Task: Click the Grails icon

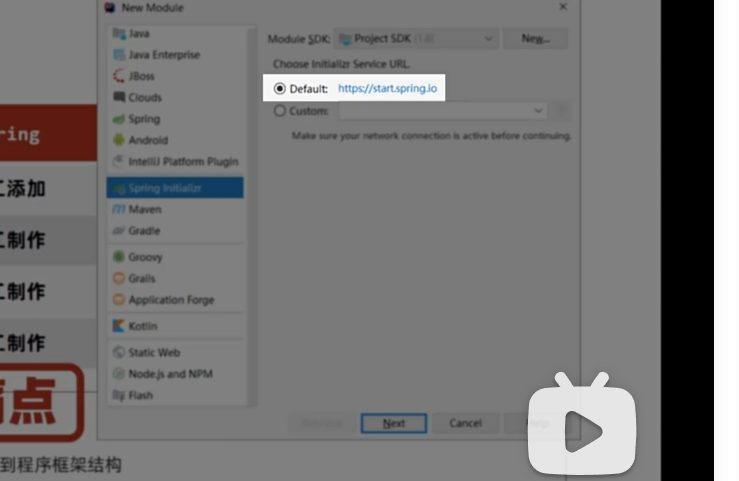Action: tap(119, 278)
